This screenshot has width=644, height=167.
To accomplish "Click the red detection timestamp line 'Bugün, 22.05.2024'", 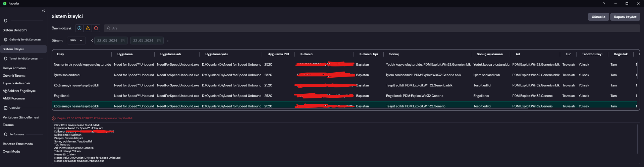I will coord(95,118).
